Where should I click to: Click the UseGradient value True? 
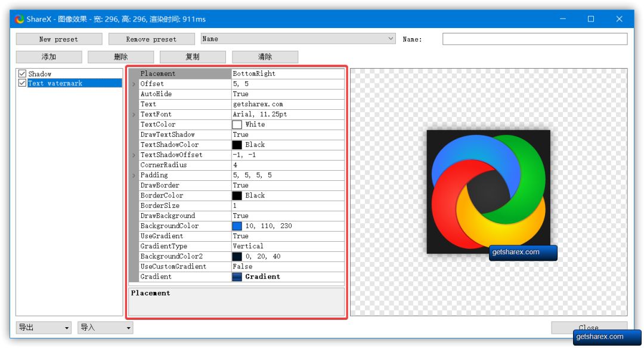(241, 236)
